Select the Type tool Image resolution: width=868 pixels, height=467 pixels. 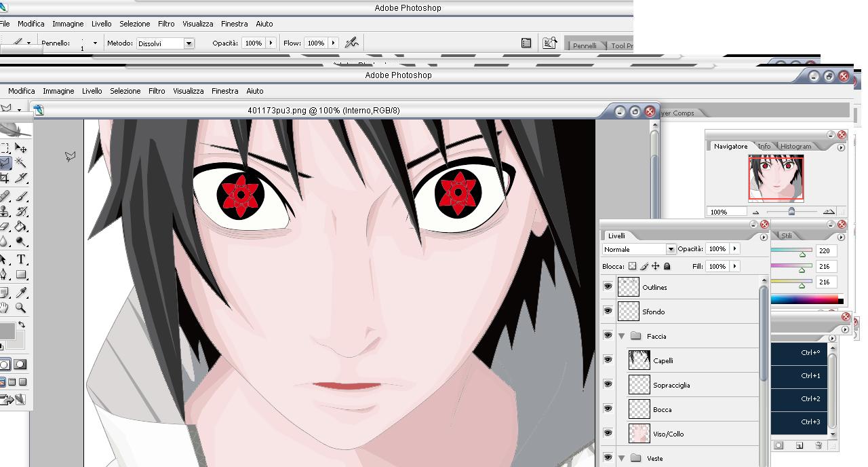(21, 260)
